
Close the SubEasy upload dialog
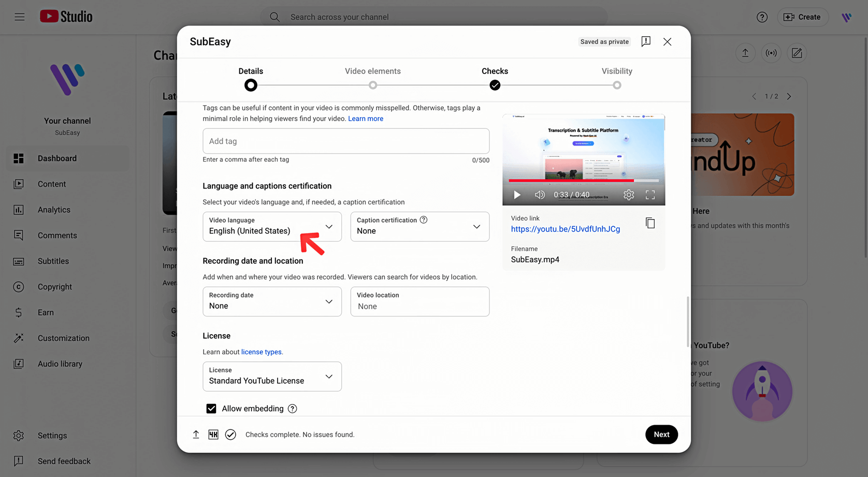[667, 41]
